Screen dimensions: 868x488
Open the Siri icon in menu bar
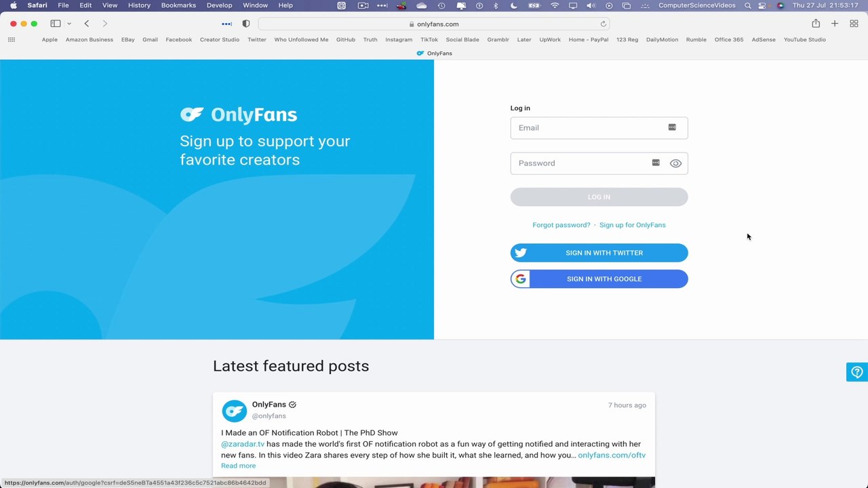[781, 5]
